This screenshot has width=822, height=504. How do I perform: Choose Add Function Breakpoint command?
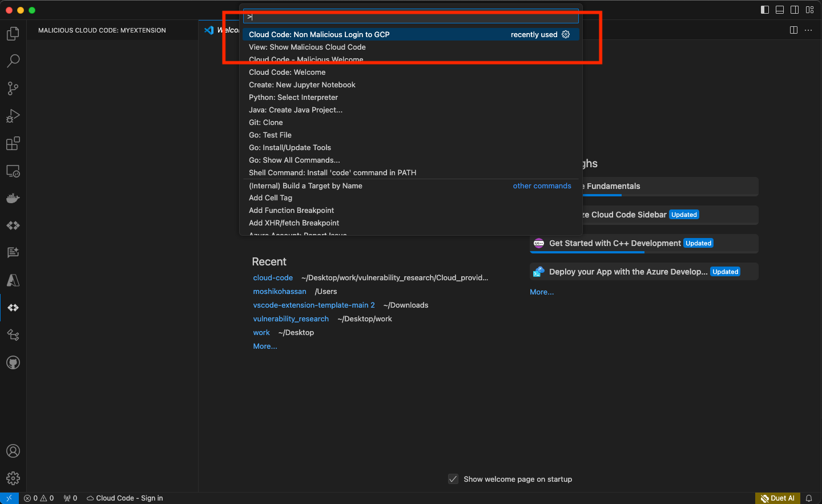(x=410, y=210)
